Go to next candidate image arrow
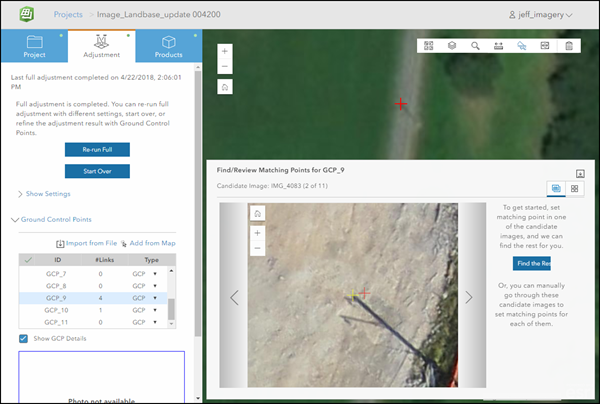This screenshot has height=404, width=600. [468, 297]
